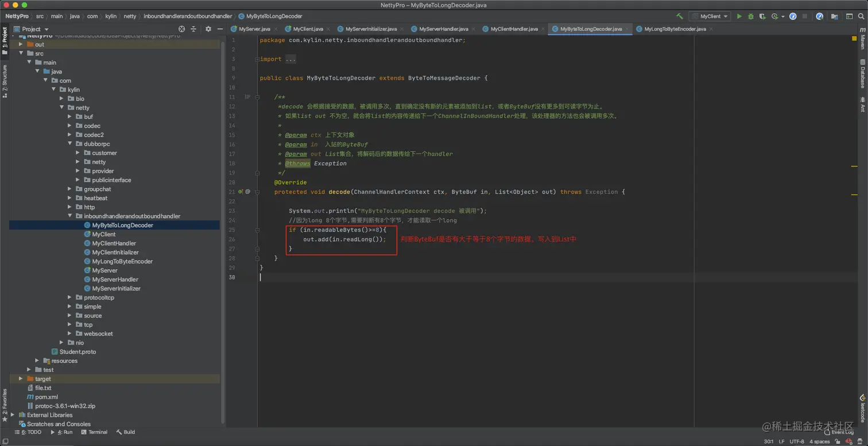The height and width of the screenshot is (446, 868).
Task: Hide the Project tool window
Action: pyautogui.click(x=220, y=29)
